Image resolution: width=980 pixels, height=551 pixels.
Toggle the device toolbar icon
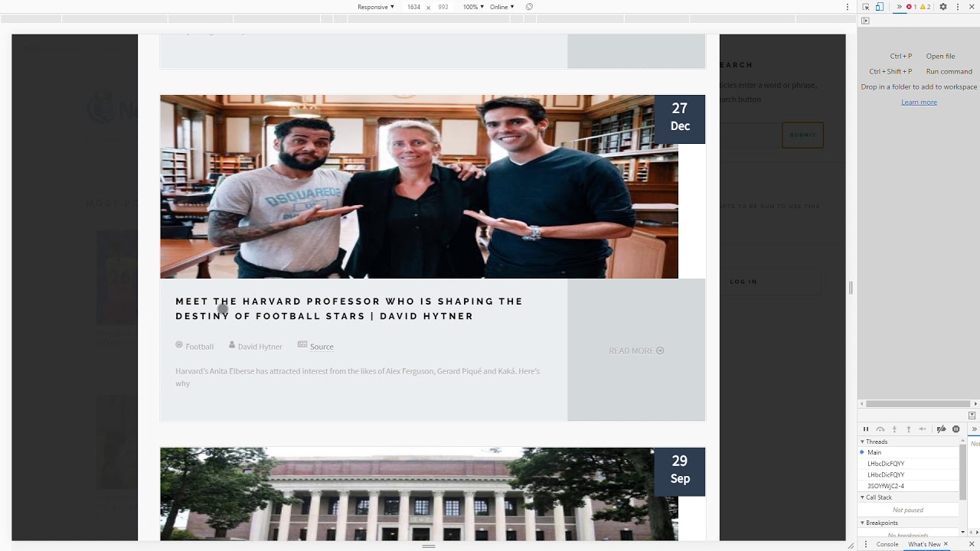[879, 7]
